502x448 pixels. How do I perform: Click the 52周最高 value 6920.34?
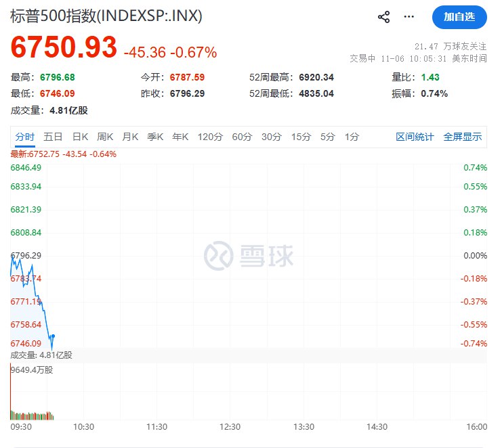[x=316, y=77]
